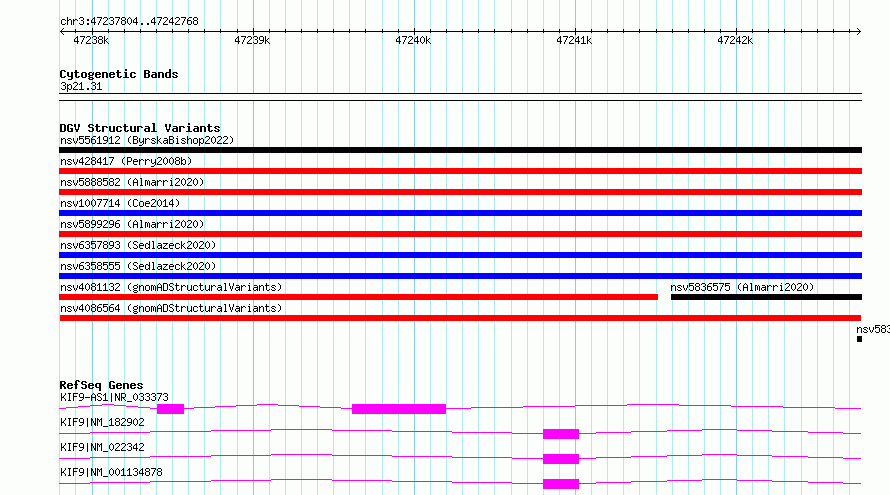Click the chr3:47237804..47242768 region label
Viewport: 890px width, 495px height.
click(129, 22)
